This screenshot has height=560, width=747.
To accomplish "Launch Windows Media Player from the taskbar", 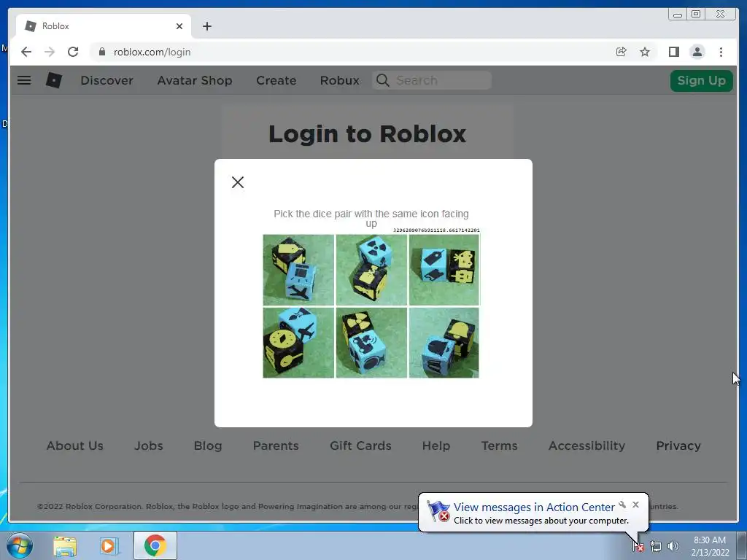I will click(109, 545).
